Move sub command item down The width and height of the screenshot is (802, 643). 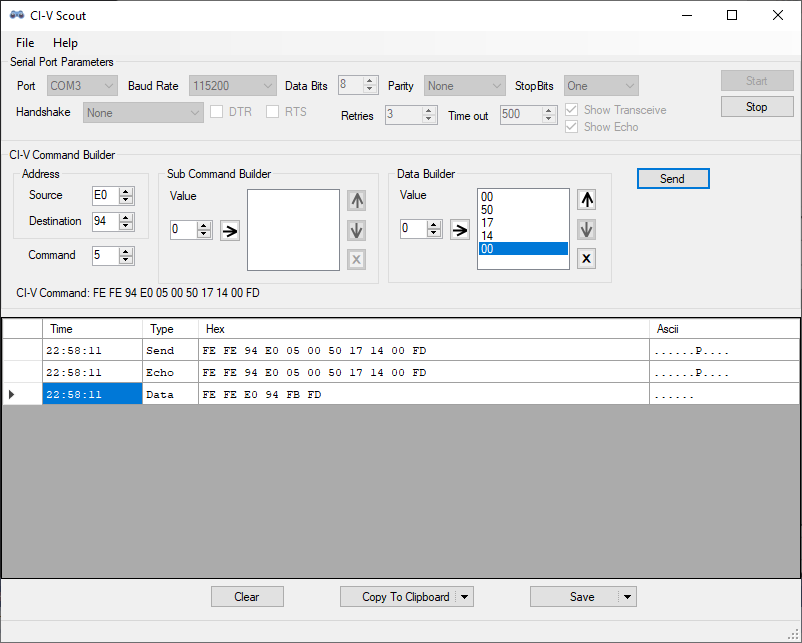point(357,230)
